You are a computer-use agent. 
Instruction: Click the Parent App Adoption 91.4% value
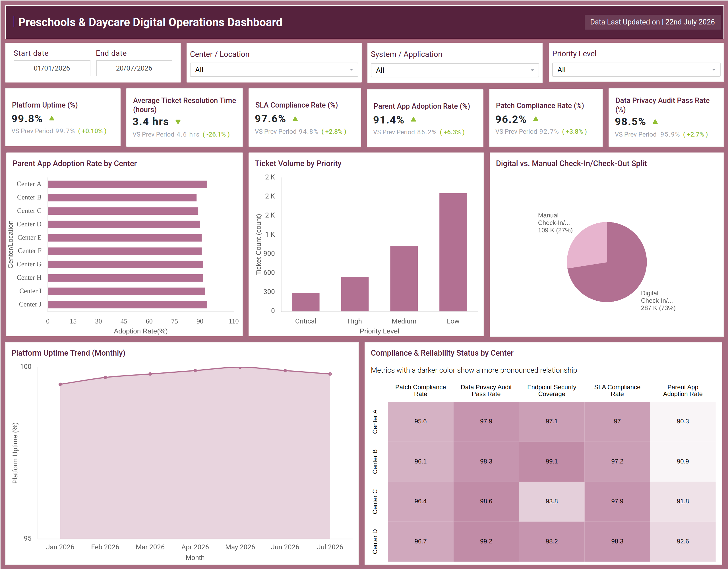tap(389, 120)
